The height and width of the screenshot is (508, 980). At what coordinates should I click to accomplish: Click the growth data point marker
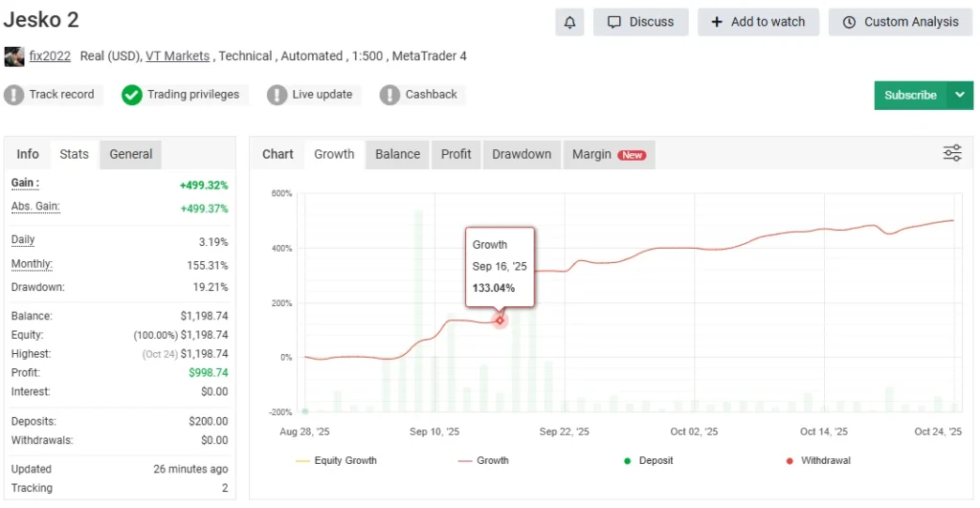(x=500, y=320)
